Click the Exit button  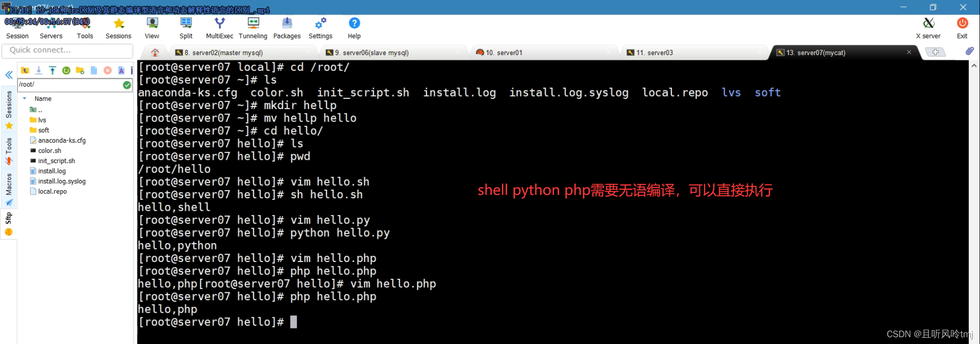[x=962, y=28]
